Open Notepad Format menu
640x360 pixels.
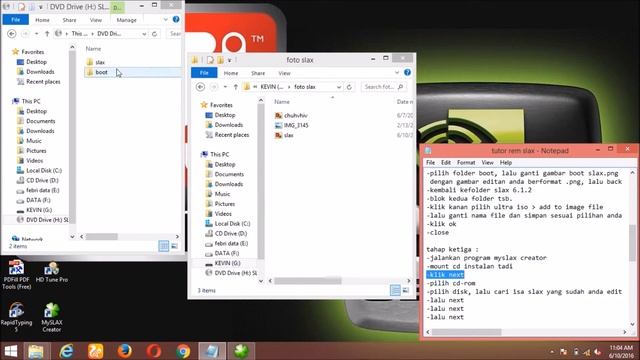[466, 162]
